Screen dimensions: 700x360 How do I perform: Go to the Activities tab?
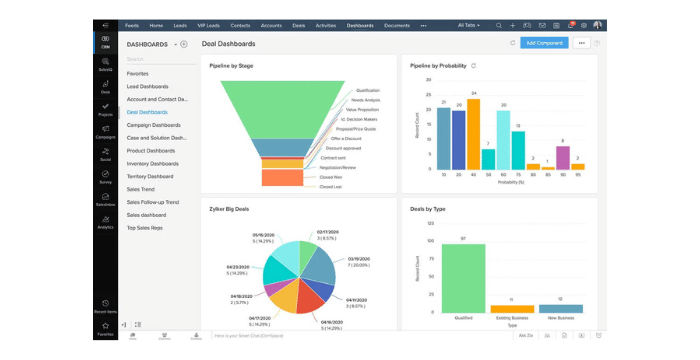point(326,25)
